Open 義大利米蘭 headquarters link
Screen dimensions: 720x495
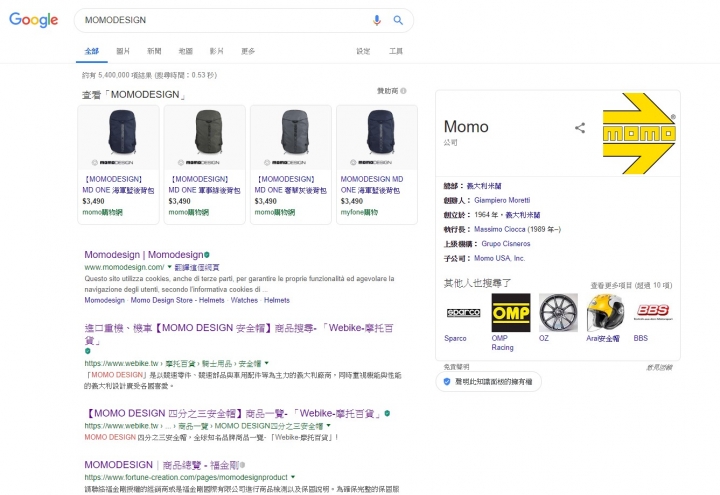pyautogui.click(x=484, y=186)
